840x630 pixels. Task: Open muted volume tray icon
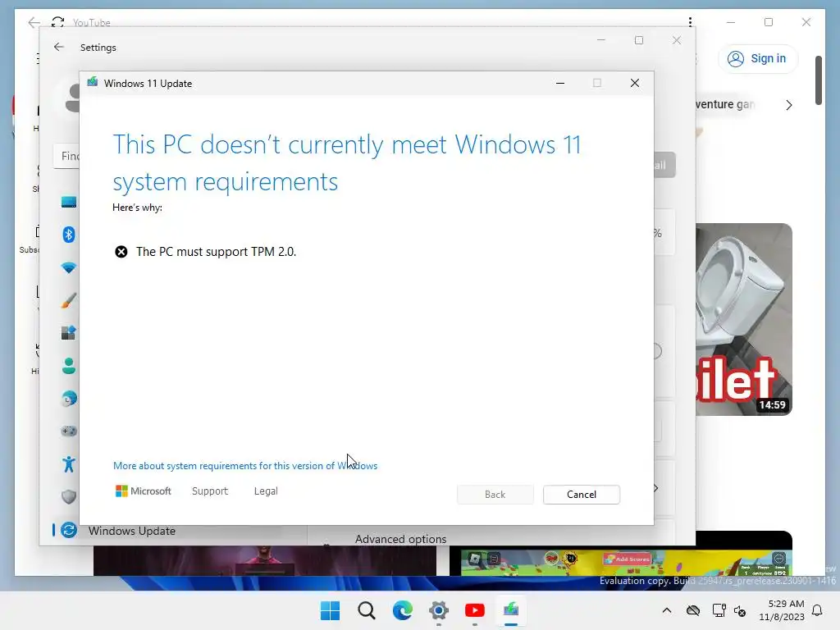point(741,610)
